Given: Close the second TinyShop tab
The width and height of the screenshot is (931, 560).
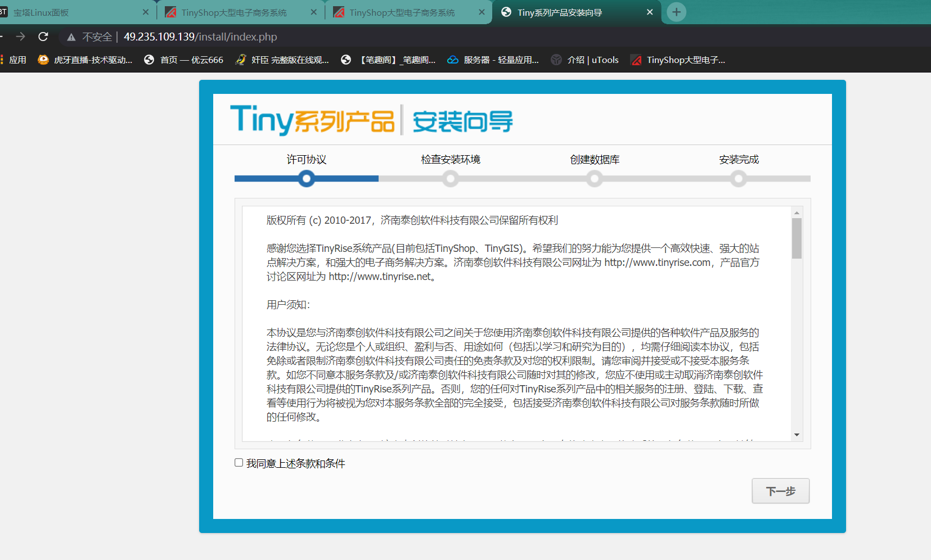Looking at the screenshot, I should tap(482, 12).
